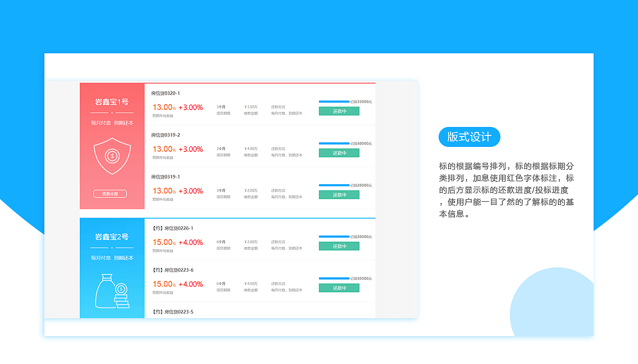Click ¥2.00万 amount of 房信贷0226-1

251,242
